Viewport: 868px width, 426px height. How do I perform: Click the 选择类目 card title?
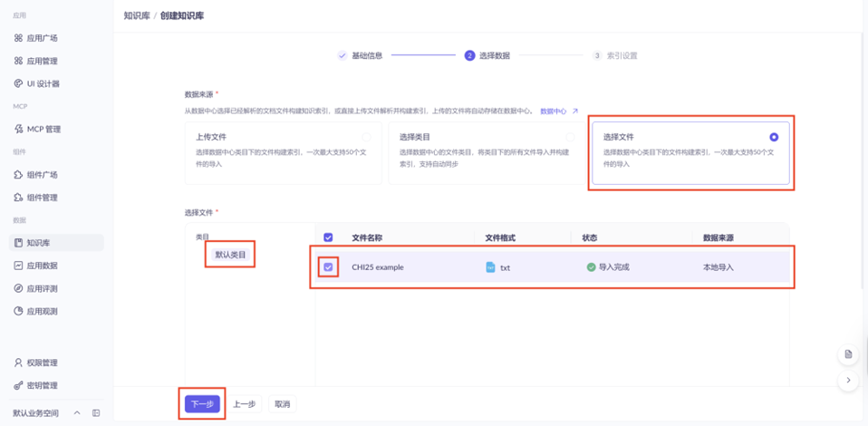[x=415, y=137]
